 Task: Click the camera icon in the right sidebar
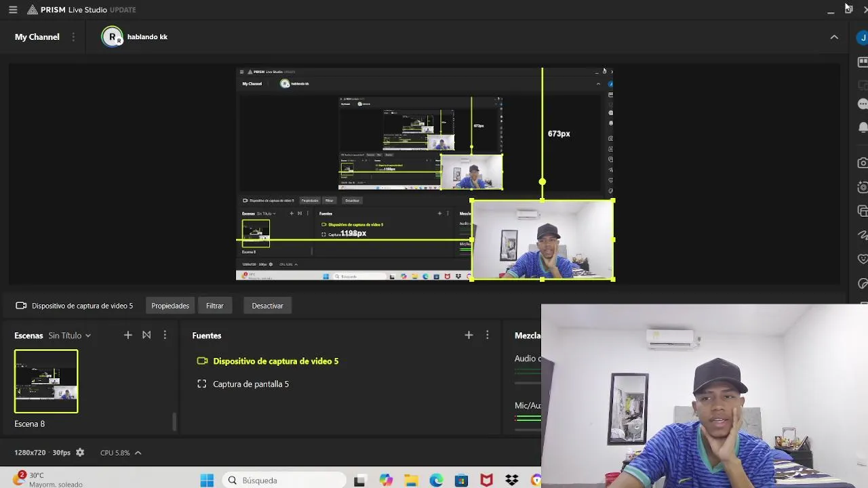pyautogui.click(x=863, y=163)
